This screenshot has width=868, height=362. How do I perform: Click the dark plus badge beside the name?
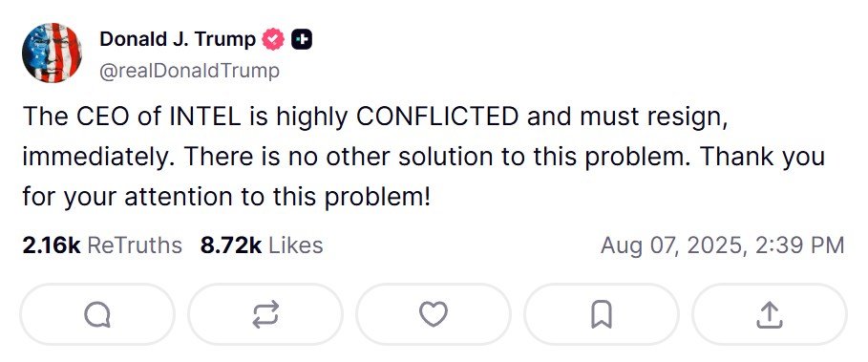click(x=302, y=39)
